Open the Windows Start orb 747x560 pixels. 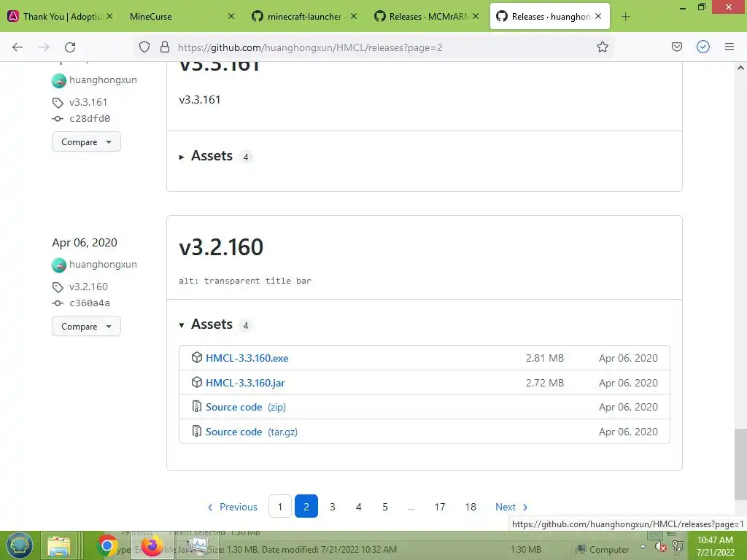tap(19, 545)
